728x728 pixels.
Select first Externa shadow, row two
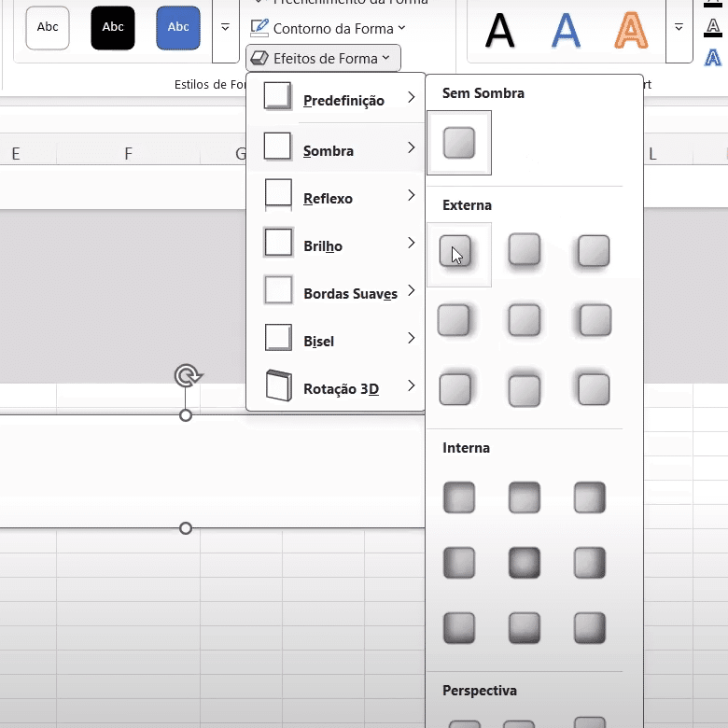coord(455,320)
